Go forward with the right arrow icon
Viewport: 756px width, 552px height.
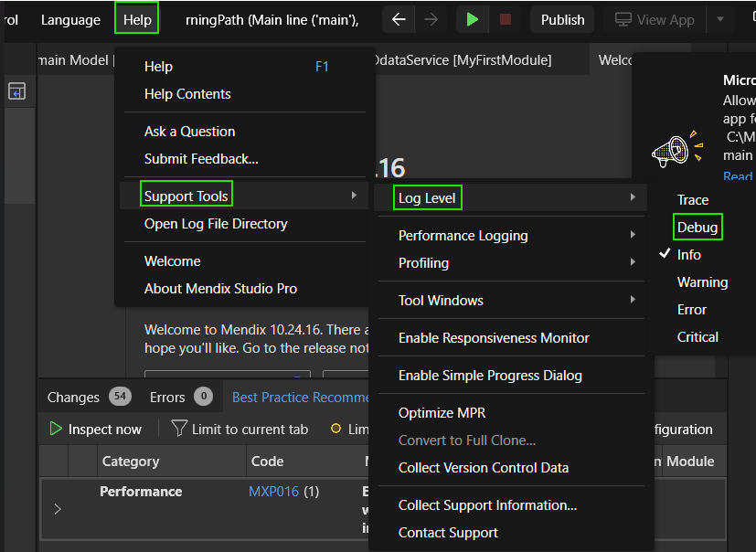click(431, 19)
